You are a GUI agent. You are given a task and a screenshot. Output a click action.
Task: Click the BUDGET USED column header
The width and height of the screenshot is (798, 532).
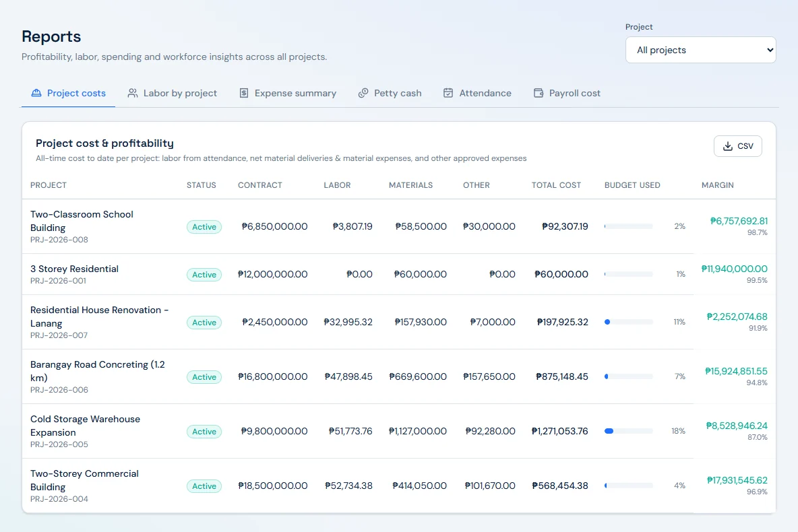pyautogui.click(x=632, y=185)
